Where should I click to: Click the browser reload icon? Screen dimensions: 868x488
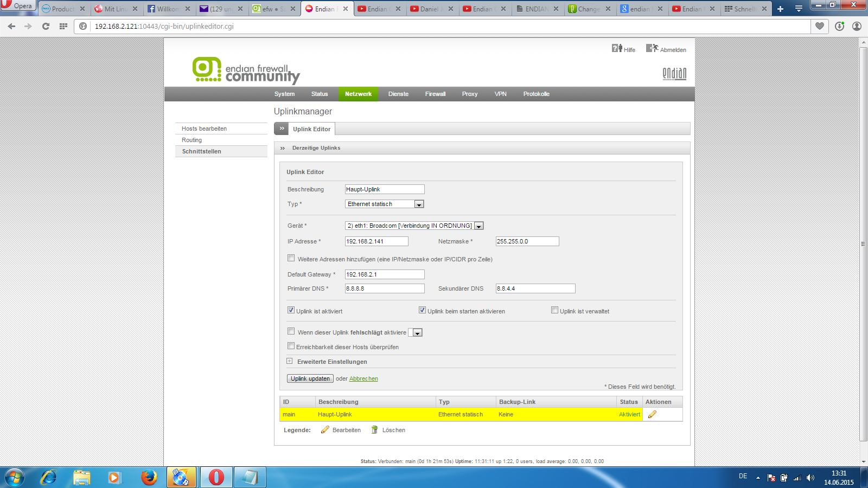point(46,26)
